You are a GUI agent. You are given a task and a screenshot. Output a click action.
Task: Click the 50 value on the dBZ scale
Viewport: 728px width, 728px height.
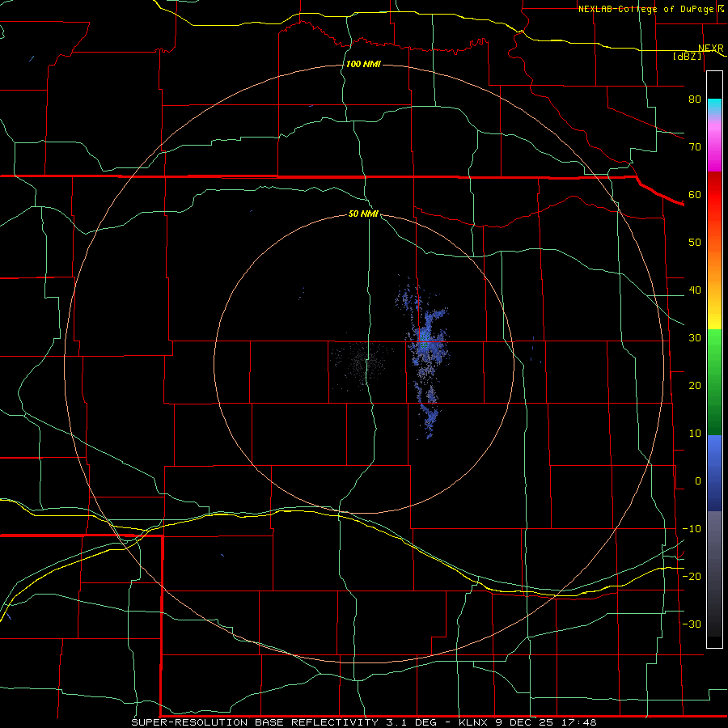point(695,243)
